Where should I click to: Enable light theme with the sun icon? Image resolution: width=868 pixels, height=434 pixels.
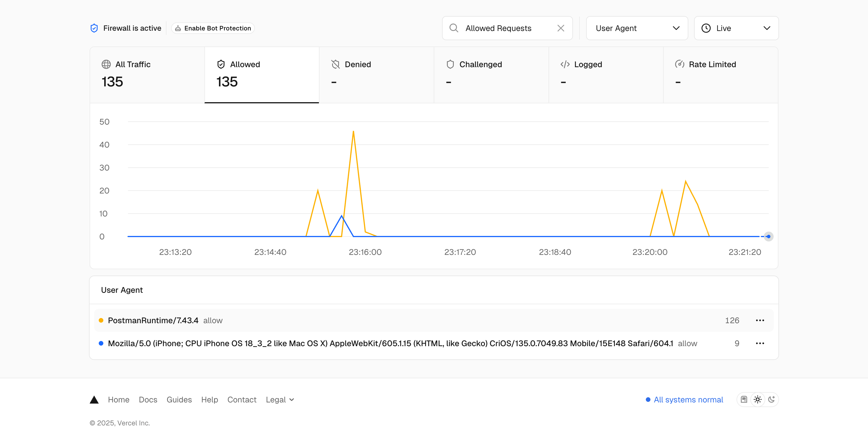pos(757,399)
